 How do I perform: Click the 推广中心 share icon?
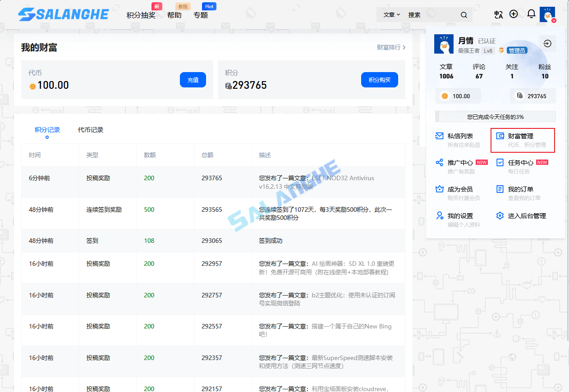point(439,162)
